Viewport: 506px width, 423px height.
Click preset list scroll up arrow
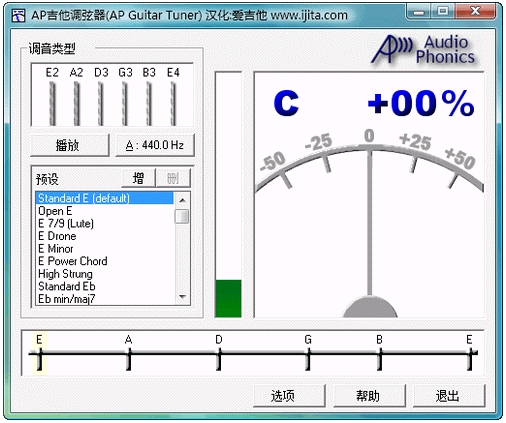[182, 200]
